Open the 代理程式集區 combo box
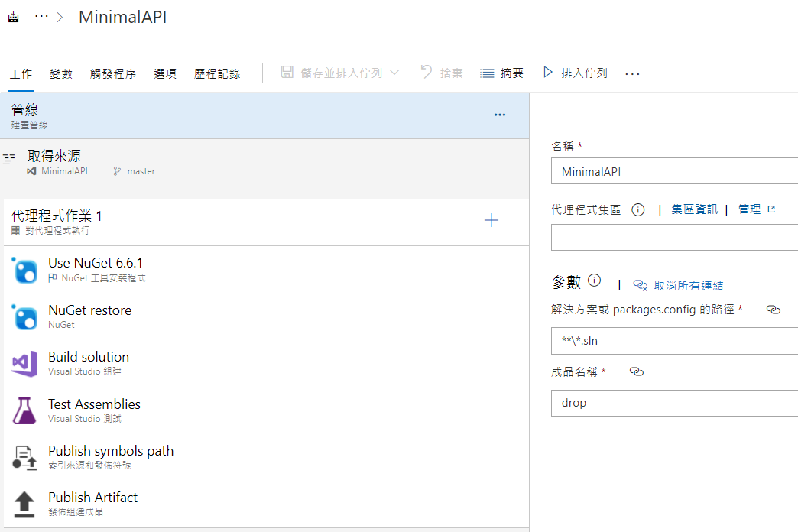The width and height of the screenshot is (798, 532). (674, 238)
